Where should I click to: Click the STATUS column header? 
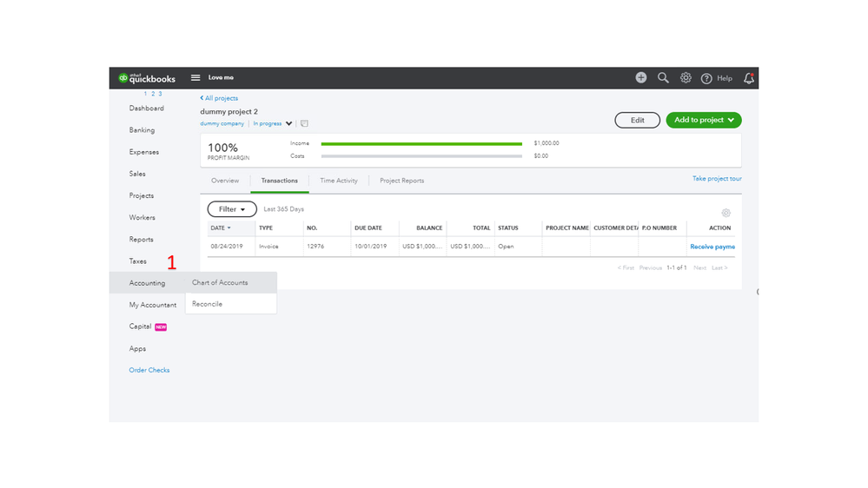coord(508,228)
